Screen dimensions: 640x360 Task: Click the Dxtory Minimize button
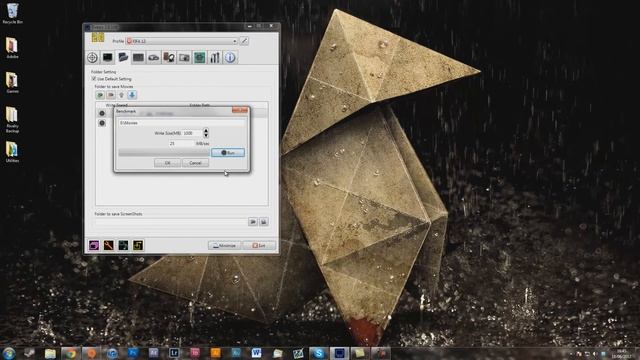click(225, 245)
